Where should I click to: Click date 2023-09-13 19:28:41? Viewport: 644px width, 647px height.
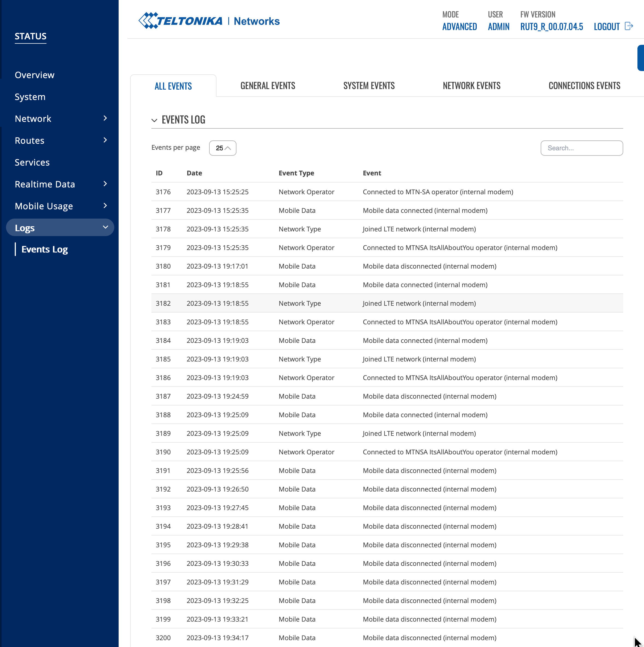pyautogui.click(x=218, y=527)
